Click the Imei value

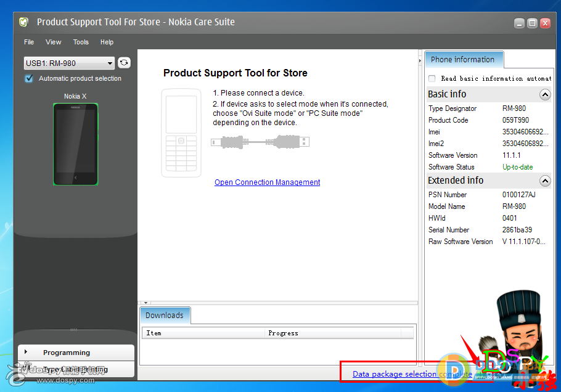point(525,132)
